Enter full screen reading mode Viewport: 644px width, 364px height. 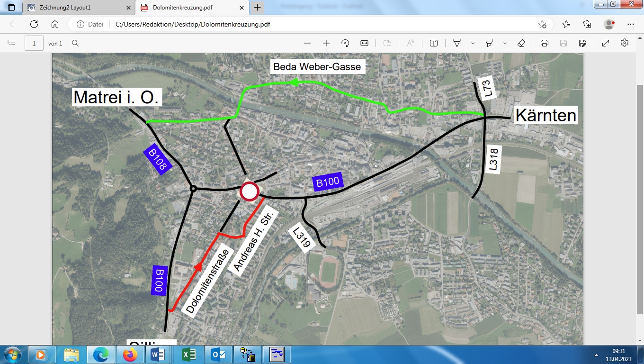pos(605,43)
